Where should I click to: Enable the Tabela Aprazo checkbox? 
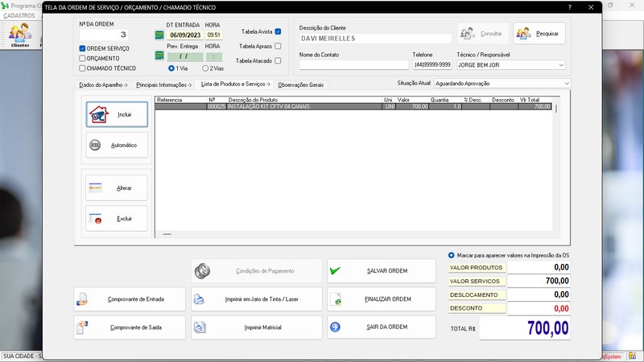[278, 46]
